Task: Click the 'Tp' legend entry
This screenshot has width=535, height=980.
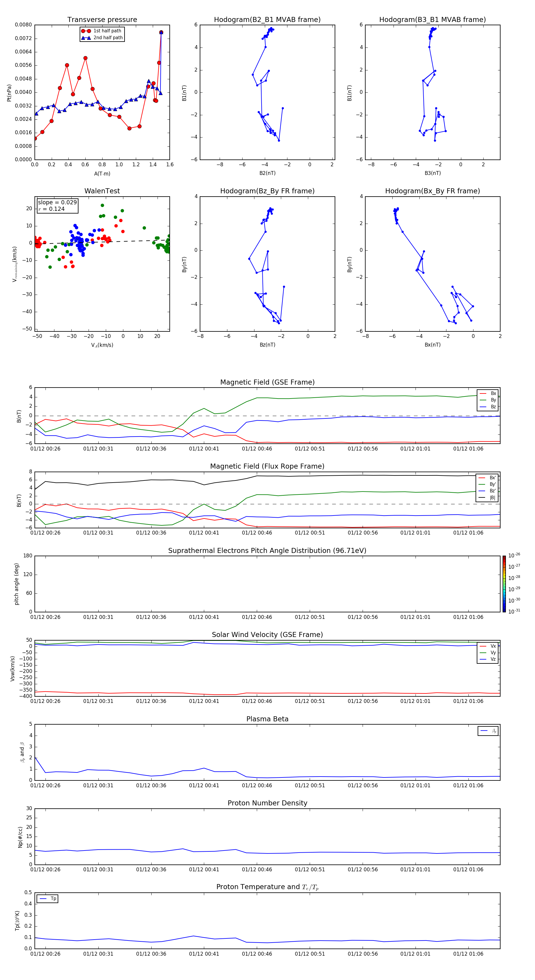Action: point(48,899)
